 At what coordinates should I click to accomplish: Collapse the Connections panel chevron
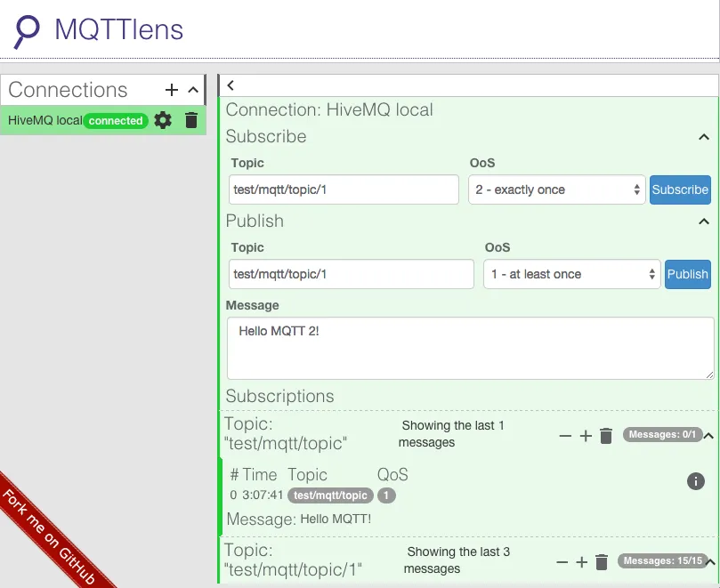[193, 90]
